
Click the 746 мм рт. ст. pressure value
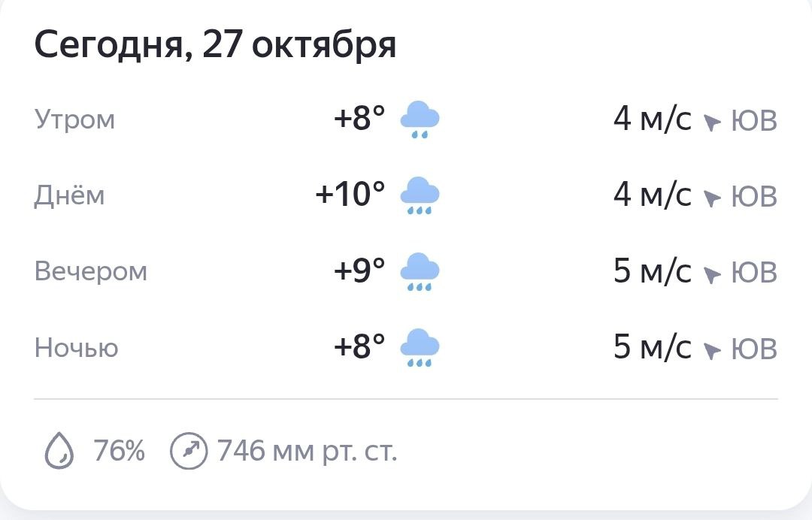click(307, 451)
